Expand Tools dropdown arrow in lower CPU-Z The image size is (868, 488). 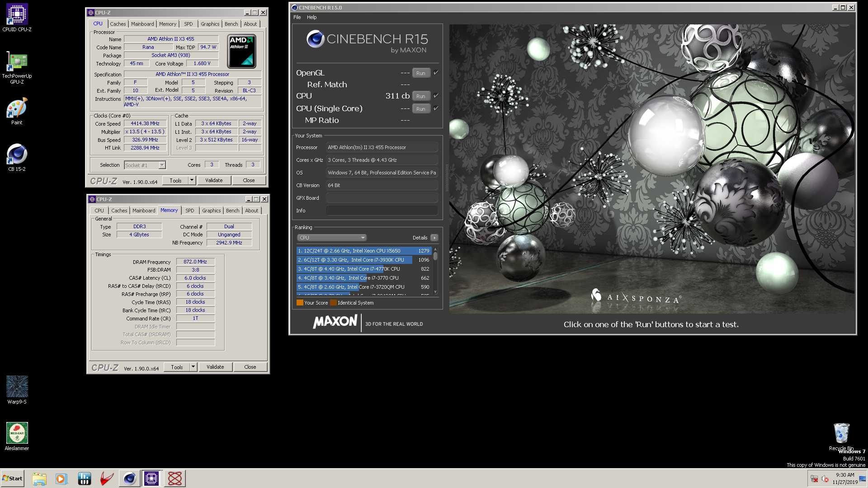click(193, 367)
